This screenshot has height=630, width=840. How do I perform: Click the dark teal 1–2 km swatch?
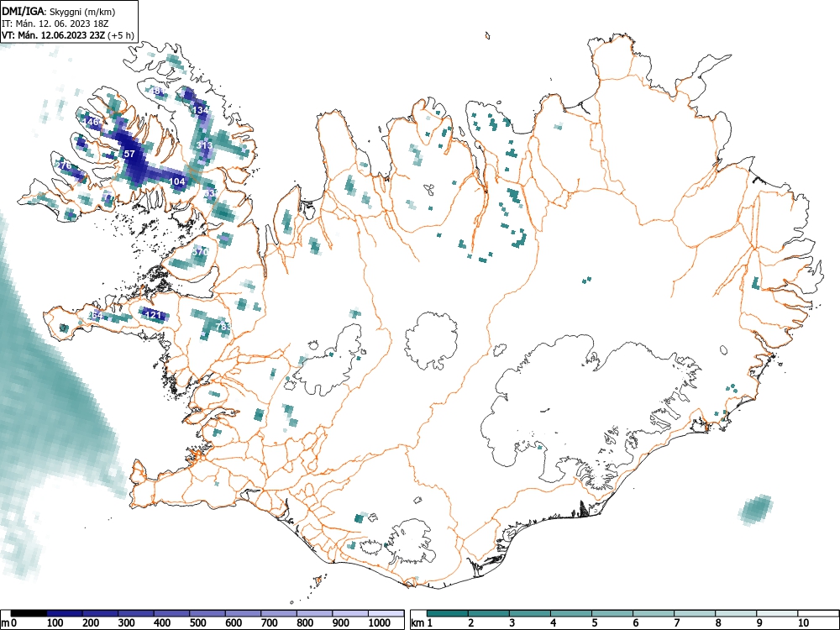(x=448, y=613)
